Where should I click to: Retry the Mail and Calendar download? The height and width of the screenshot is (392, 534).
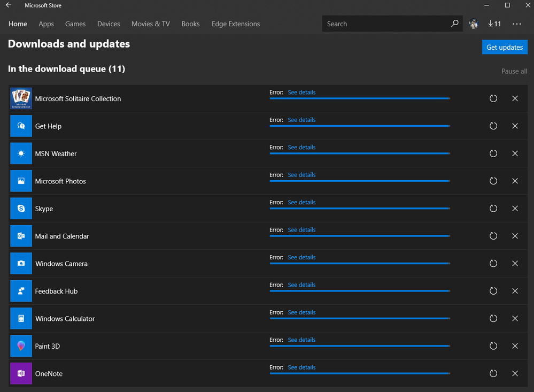[x=493, y=236]
